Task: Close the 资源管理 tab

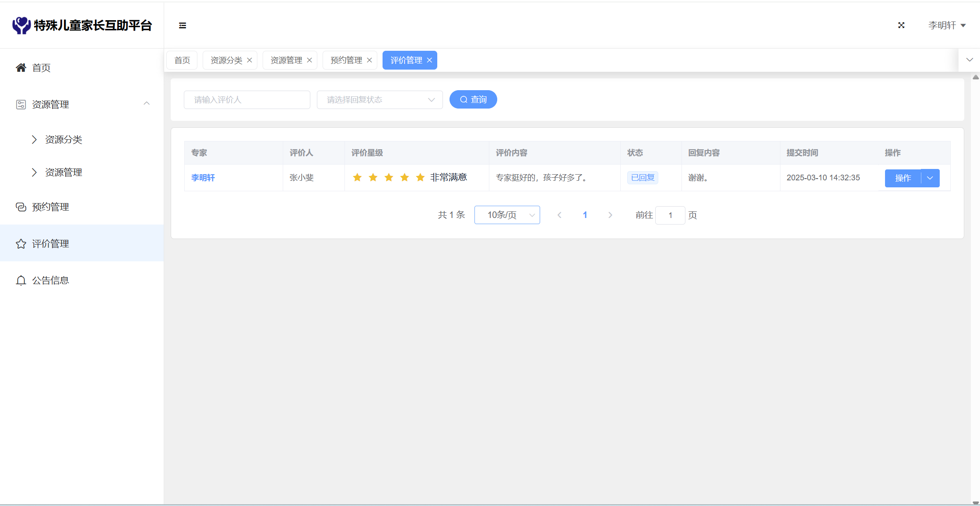Action: (x=309, y=60)
